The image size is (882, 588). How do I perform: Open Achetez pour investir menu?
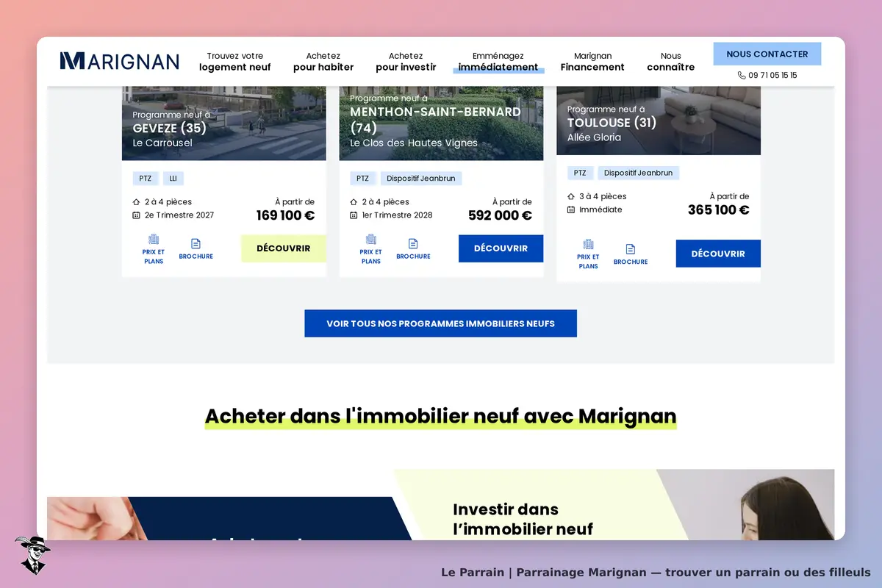406,62
